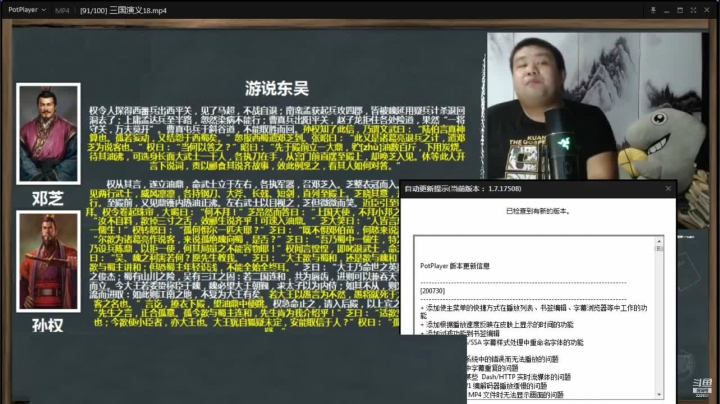The height and width of the screenshot is (404, 720).
Task: Click scroll-up arrow in update notes
Action: click(x=659, y=241)
